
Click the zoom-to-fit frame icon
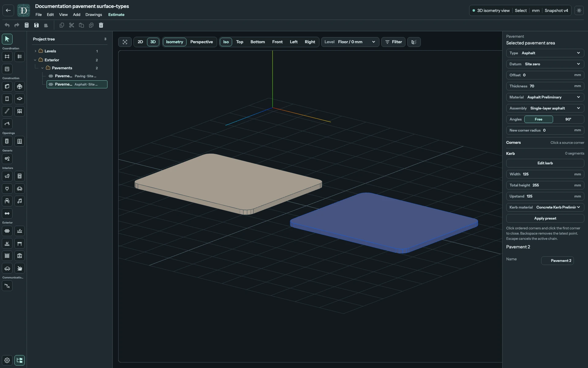(125, 42)
